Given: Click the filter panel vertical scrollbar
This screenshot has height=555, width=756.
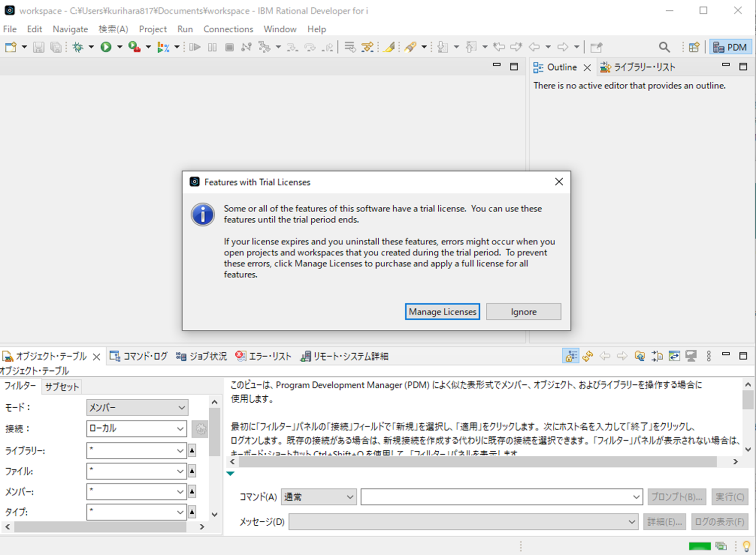Looking at the screenshot, I should coord(214,458).
